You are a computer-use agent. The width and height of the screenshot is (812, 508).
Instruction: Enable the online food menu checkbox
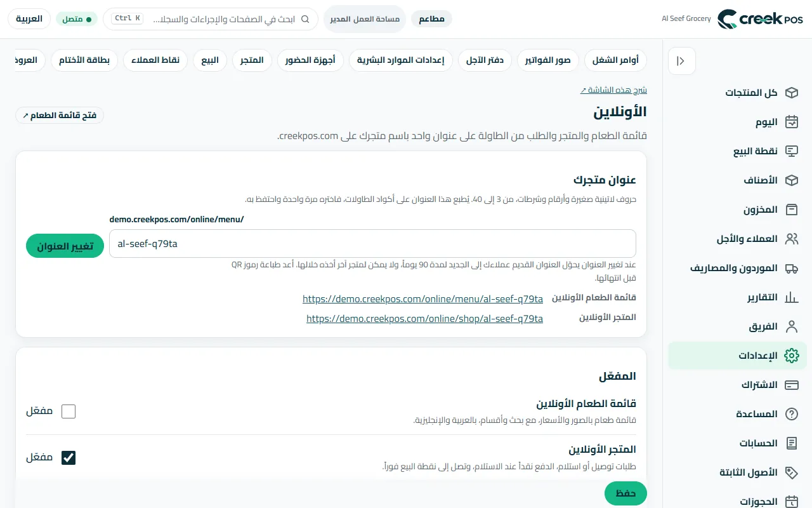(x=69, y=411)
